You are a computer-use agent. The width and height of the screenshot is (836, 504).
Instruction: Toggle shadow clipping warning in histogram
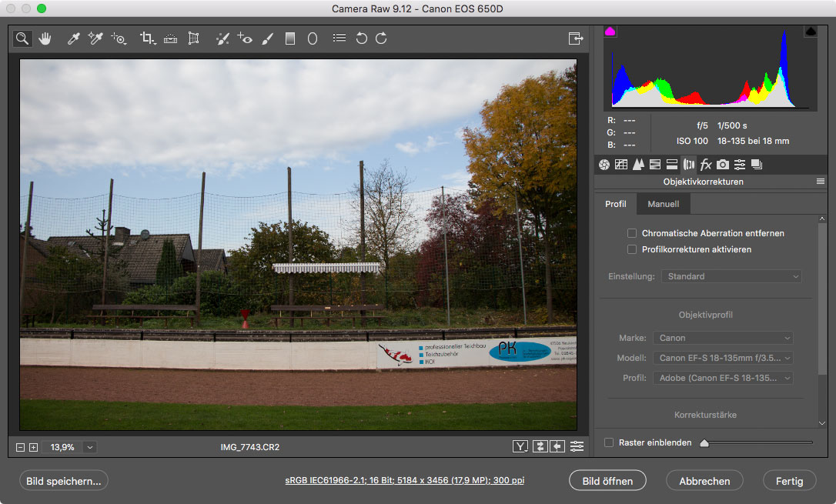pos(610,32)
